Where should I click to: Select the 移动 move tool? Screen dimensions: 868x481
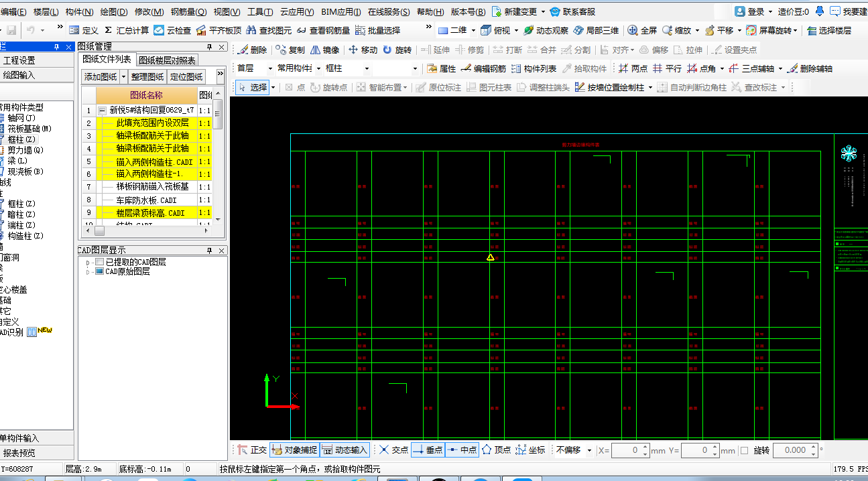[x=363, y=50]
